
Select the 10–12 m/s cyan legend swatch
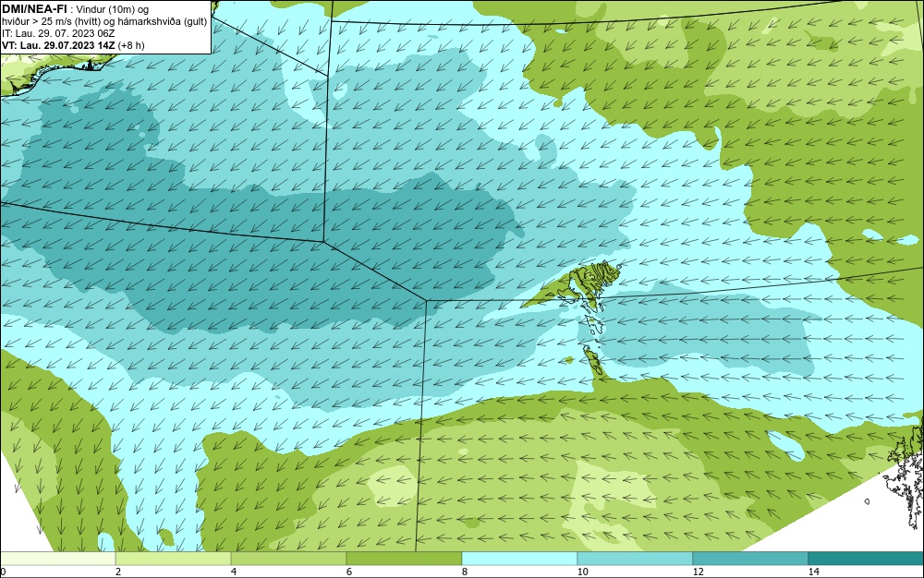(x=636, y=559)
